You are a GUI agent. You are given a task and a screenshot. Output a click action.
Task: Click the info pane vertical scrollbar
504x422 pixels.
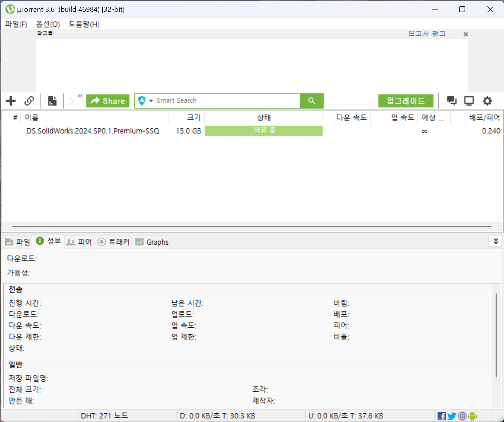496,335
